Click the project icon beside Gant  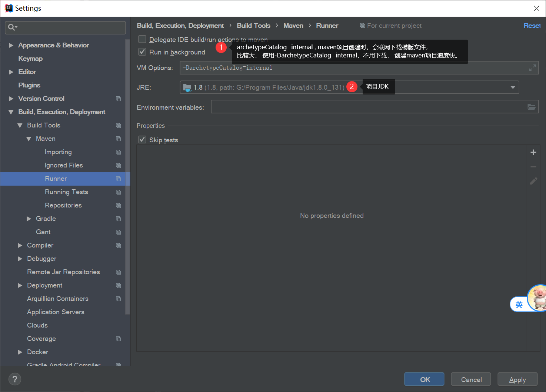119,232
